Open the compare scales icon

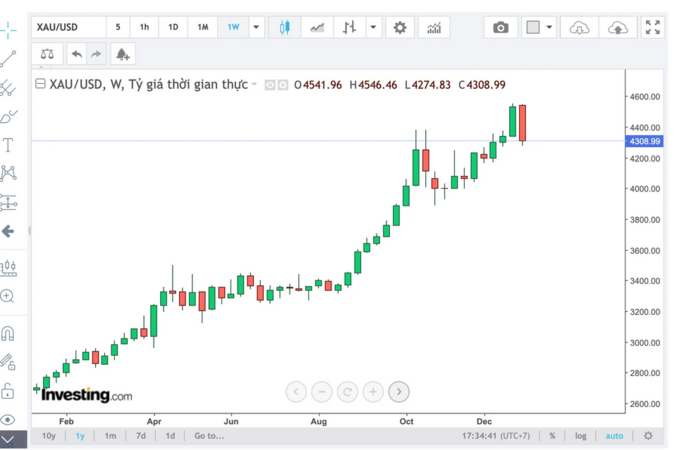[x=47, y=54]
